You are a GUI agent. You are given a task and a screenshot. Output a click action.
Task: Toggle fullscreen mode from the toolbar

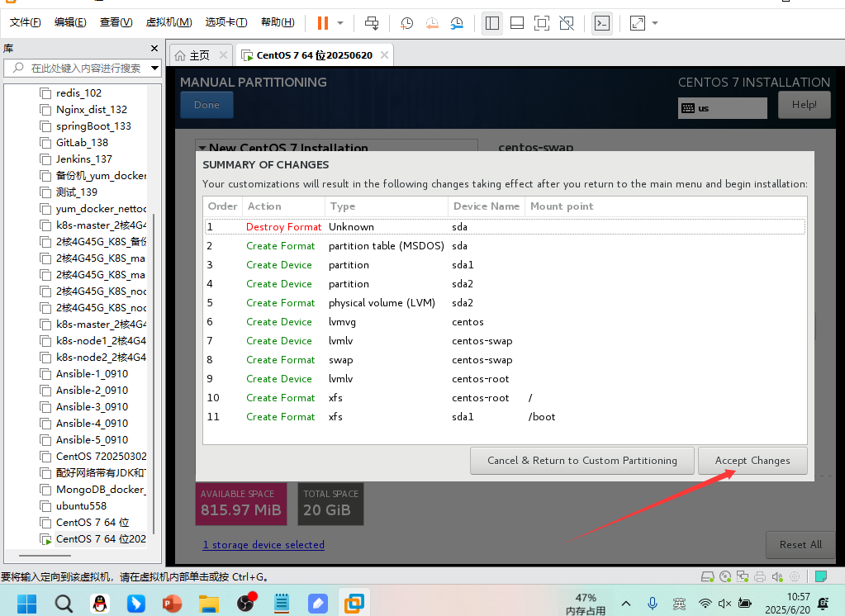[541, 23]
